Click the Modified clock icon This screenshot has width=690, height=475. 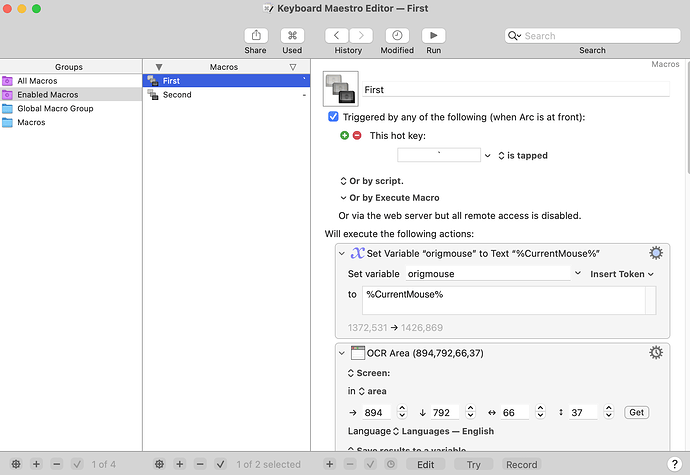(397, 36)
